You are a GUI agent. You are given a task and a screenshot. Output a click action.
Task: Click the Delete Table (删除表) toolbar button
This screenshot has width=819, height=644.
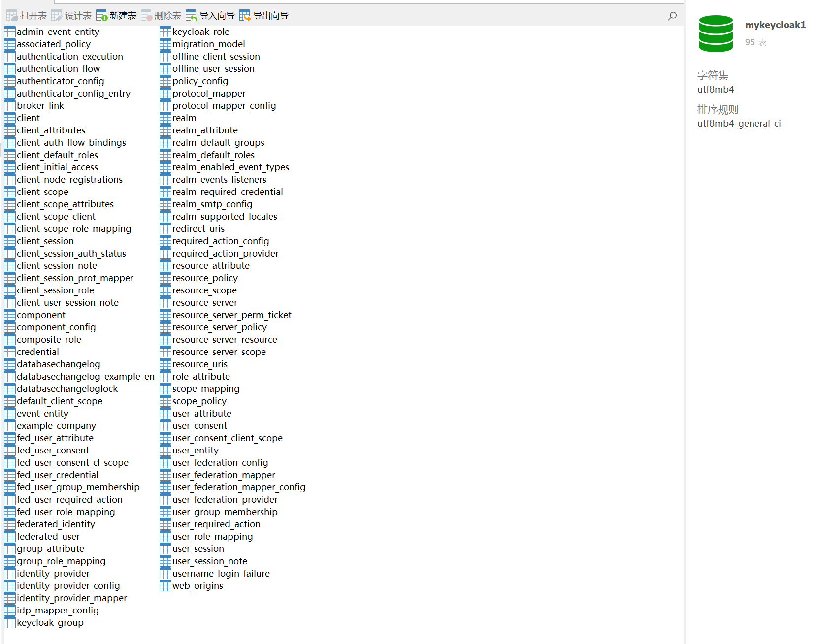point(161,16)
